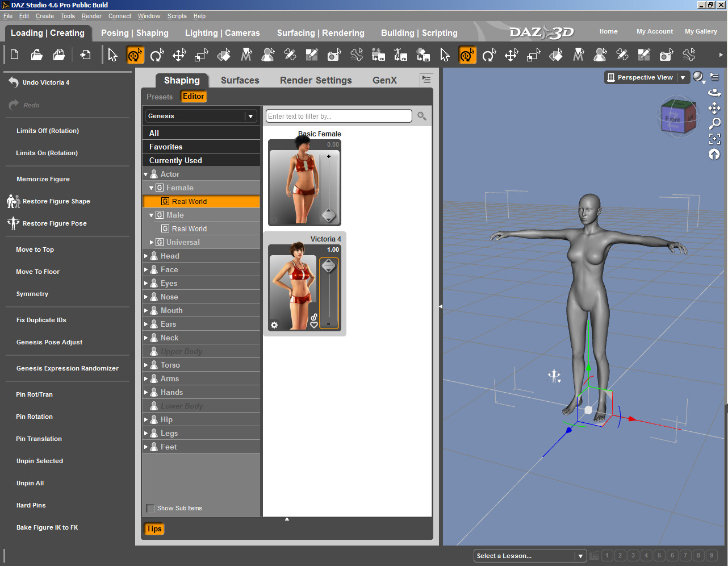Click the viewport Zoom magnifier icon

click(714, 123)
